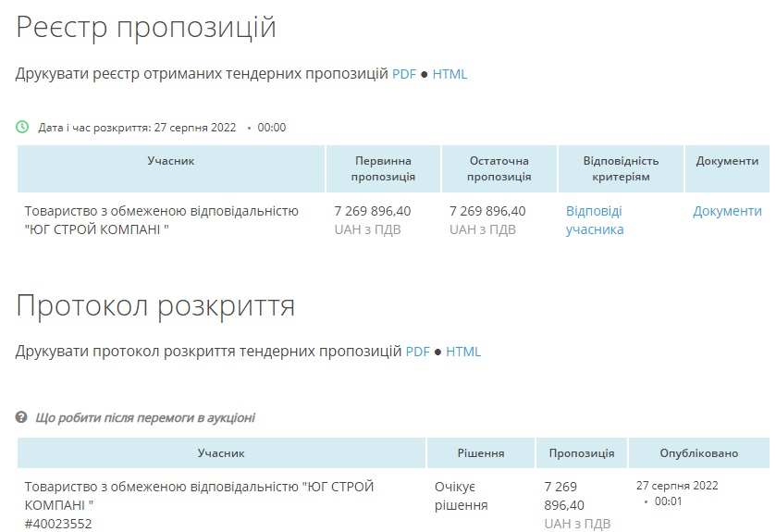This screenshot has width=776, height=532.
Task: Open PDF of the opening protocol
Action: 418,352
